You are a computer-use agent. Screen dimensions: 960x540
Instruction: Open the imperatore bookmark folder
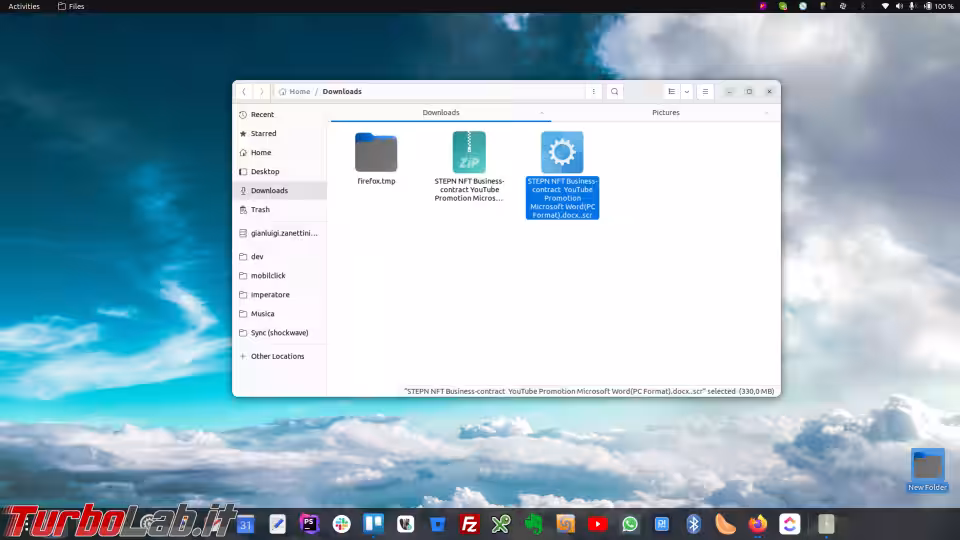(x=280, y=294)
